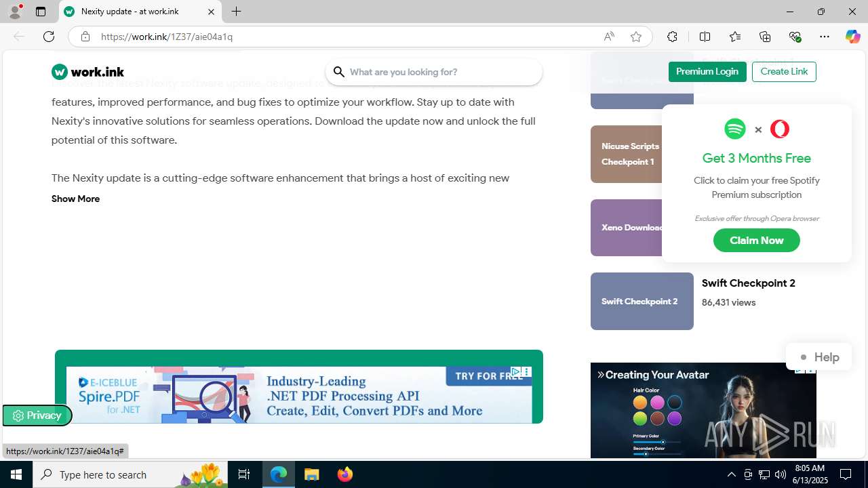This screenshot has height=488, width=868.
Task: Open the Help chat widget
Action: (x=818, y=357)
